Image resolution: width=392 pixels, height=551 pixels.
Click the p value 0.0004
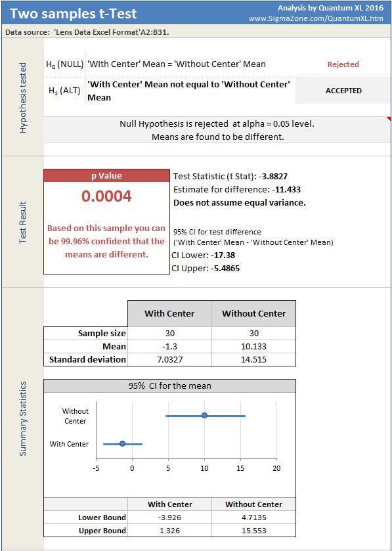(106, 196)
